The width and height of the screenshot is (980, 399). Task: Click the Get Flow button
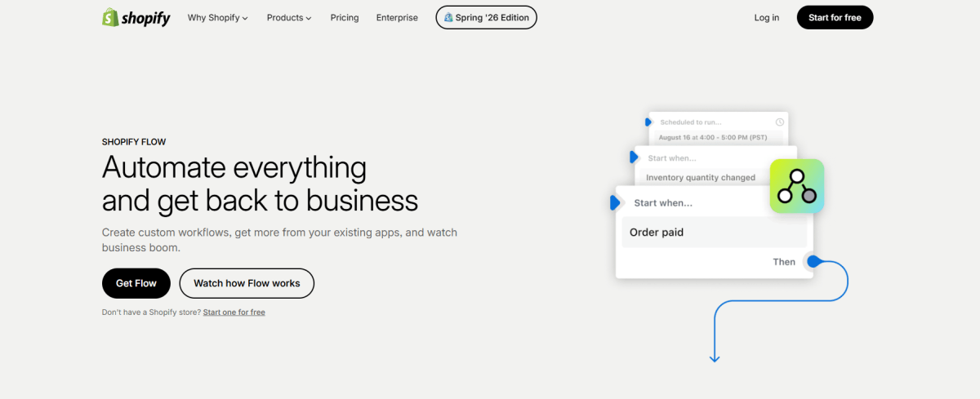(x=136, y=283)
